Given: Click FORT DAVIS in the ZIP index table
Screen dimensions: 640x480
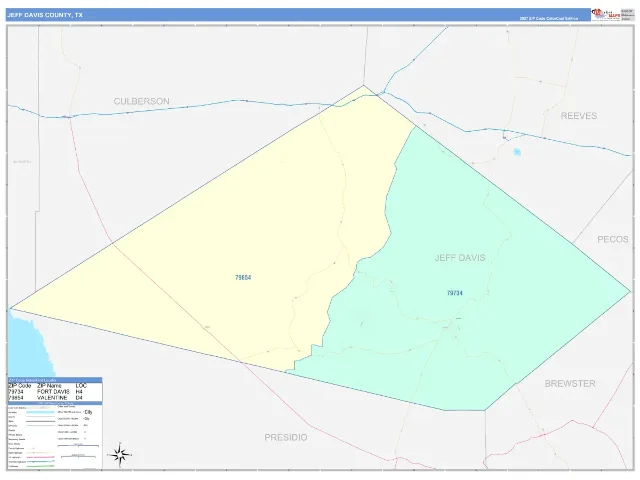Looking at the screenshot, I should [53, 392].
